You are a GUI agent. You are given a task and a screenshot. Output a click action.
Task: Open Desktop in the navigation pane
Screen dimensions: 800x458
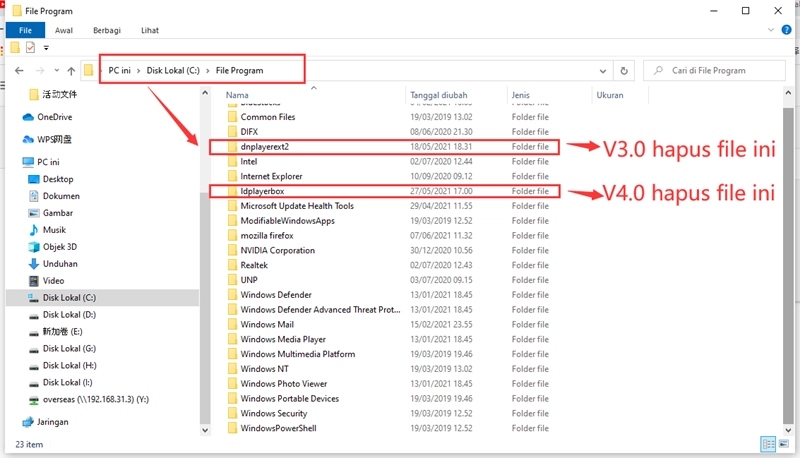51,179
